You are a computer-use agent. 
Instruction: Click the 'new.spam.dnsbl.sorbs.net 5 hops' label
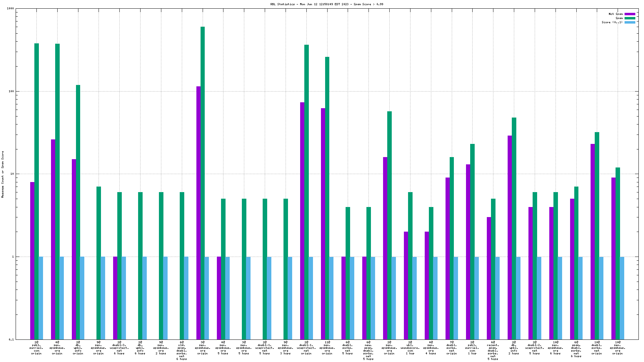pyautogui.click(x=368, y=351)
